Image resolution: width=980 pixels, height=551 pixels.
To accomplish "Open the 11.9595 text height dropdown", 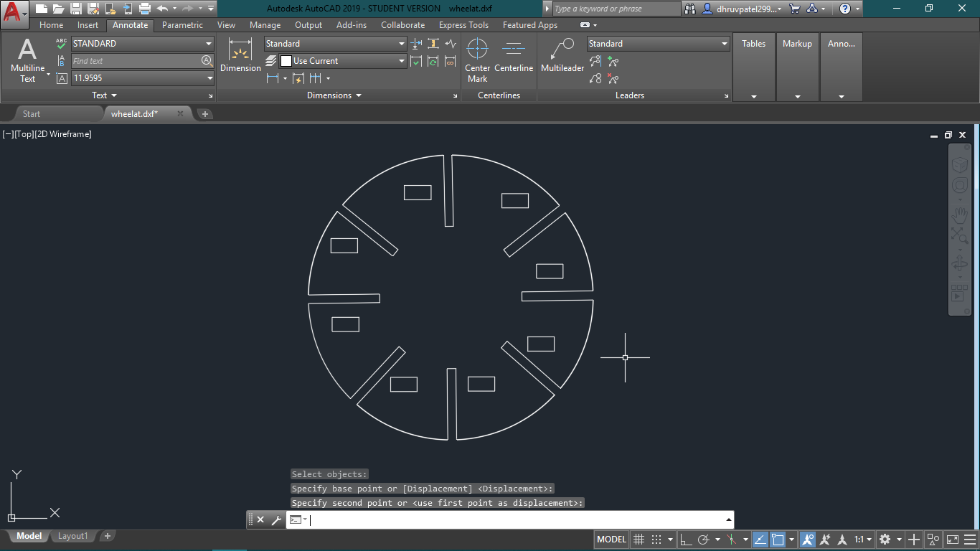I will tap(143, 78).
